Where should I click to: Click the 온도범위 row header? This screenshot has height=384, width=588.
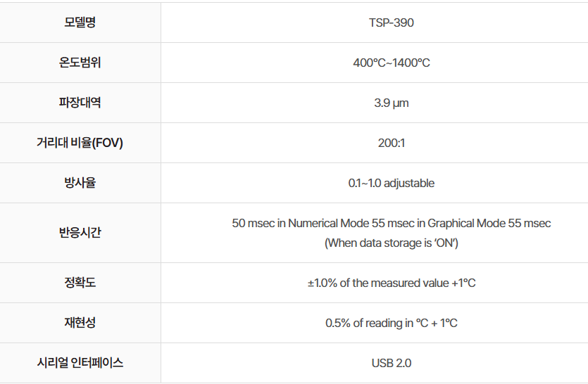click(80, 63)
